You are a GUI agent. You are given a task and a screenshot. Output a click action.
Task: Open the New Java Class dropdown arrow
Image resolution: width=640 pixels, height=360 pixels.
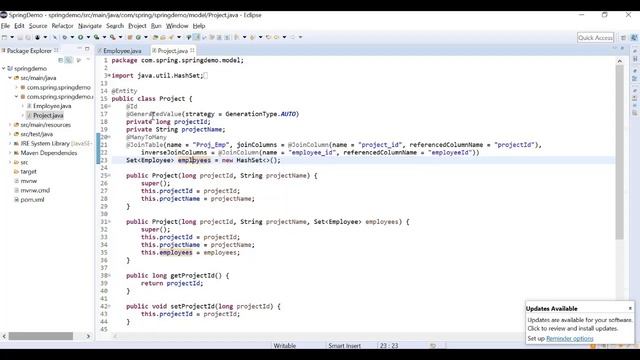click(146, 37)
